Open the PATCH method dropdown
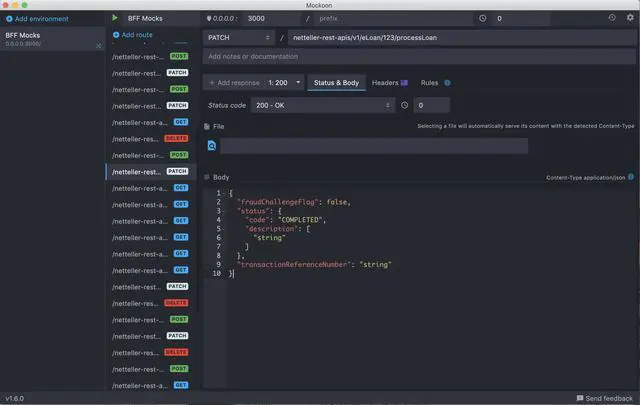Viewport: 640px width, 405px height. (238, 38)
